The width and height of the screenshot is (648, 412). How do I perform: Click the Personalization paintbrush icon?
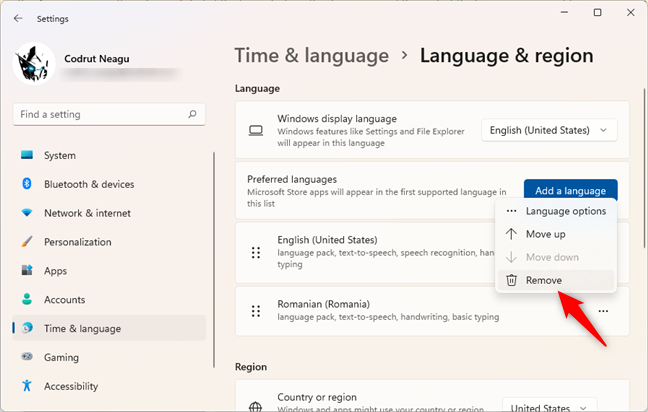point(27,241)
